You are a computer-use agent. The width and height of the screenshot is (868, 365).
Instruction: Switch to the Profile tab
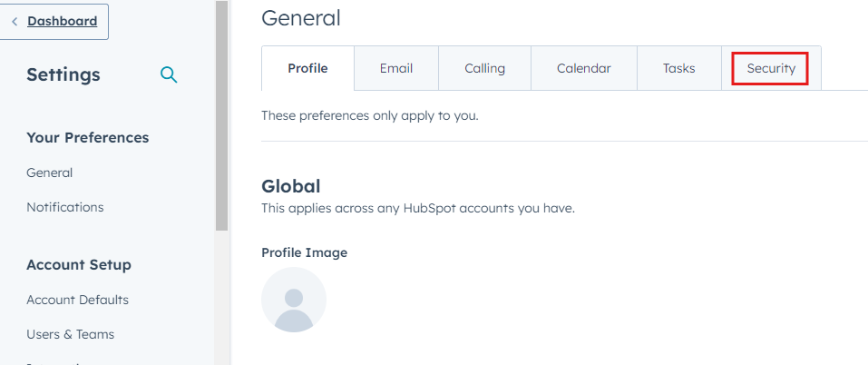point(307,68)
